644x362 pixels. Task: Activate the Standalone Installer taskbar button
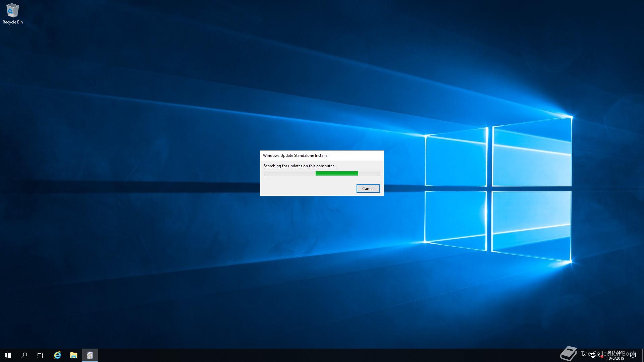click(90, 355)
